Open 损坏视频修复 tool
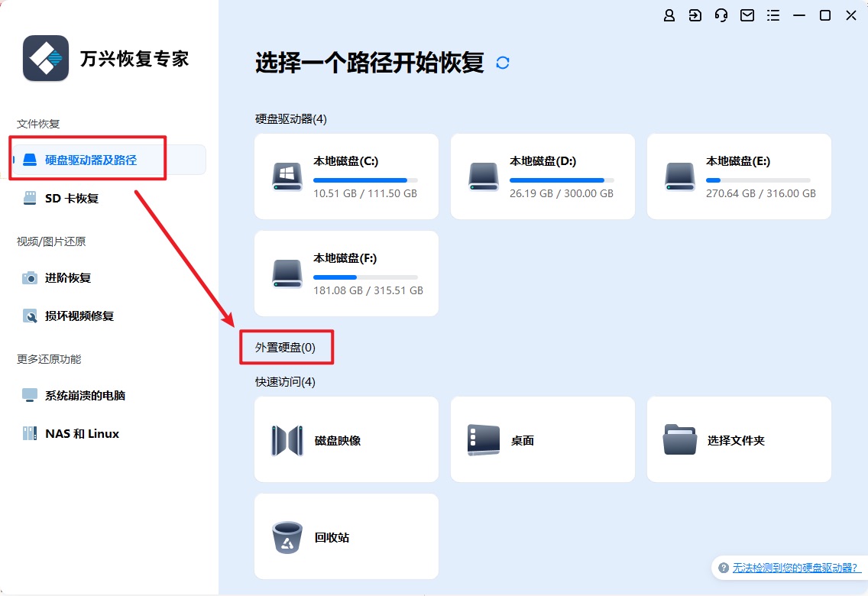The height and width of the screenshot is (596, 868). click(79, 316)
